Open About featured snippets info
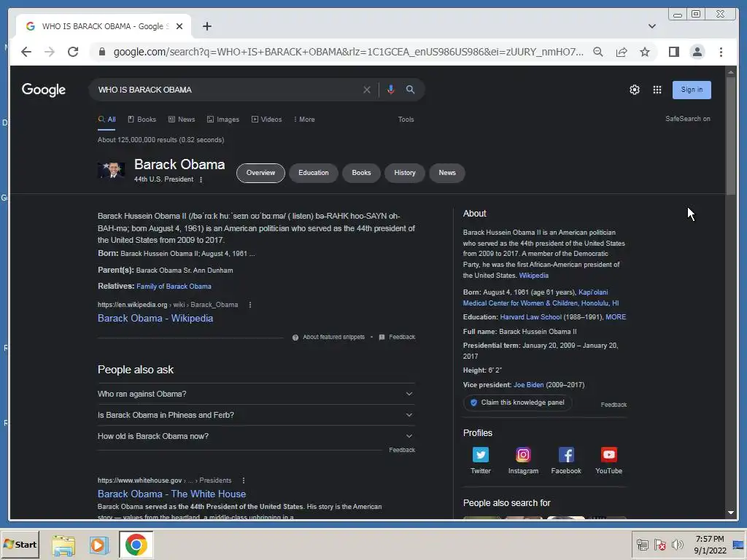The width and height of the screenshot is (747, 560). point(329,337)
